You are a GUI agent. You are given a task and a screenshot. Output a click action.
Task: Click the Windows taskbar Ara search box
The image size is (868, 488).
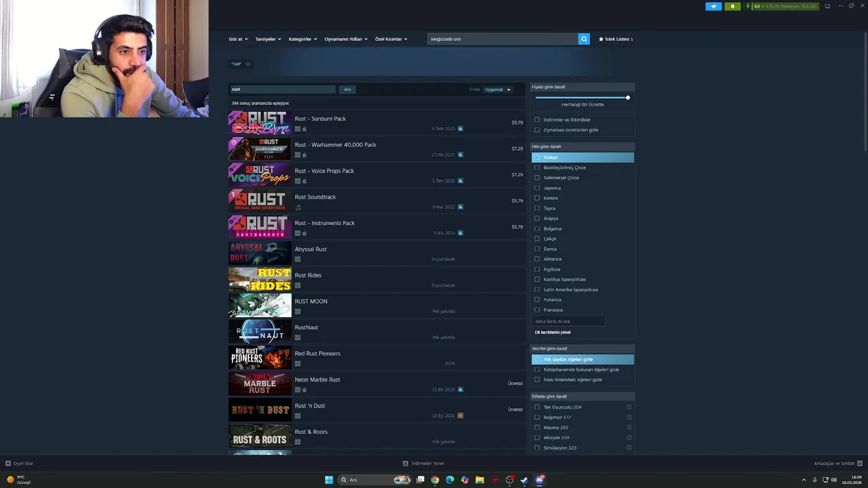[374, 480]
